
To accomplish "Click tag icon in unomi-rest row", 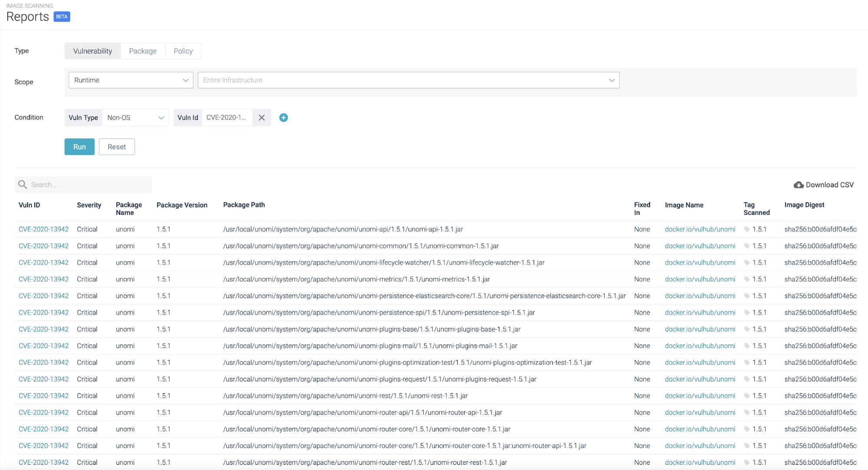I will pyautogui.click(x=747, y=396).
